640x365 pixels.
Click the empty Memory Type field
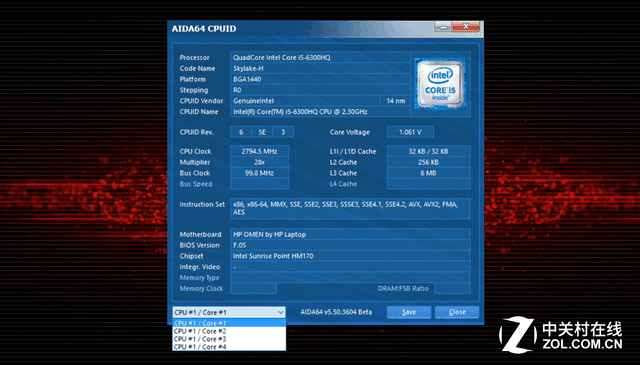[350, 278]
